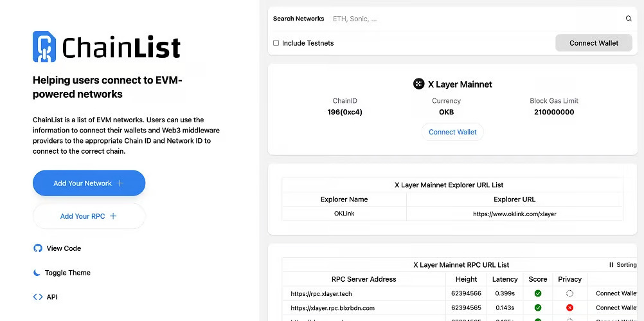The image size is (644, 321).
Task: Click the latency value 0.143s
Action: (505, 308)
